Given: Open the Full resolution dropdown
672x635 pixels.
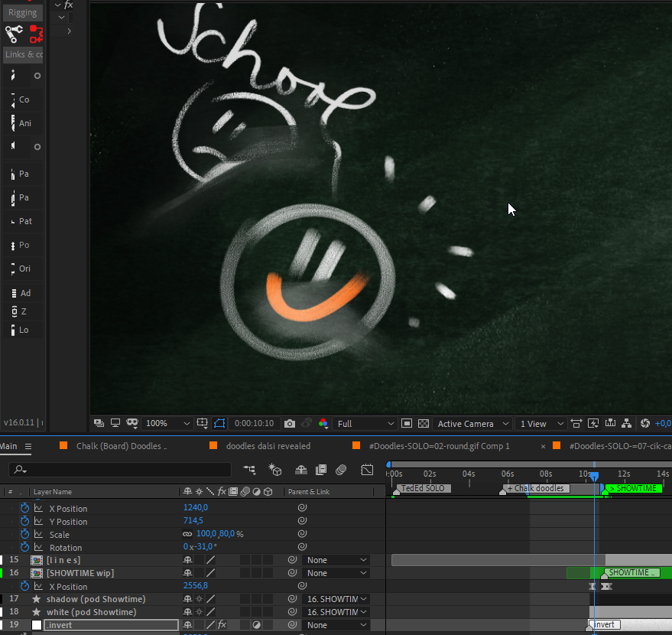Looking at the screenshot, I should tap(365, 424).
